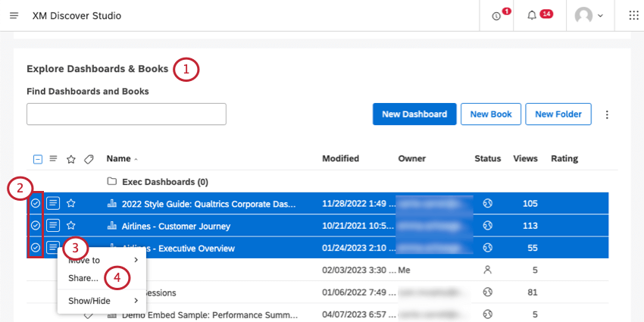This screenshot has width=644, height=322.
Task: Open the hamburger navigation menu
Action: pos(14,16)
